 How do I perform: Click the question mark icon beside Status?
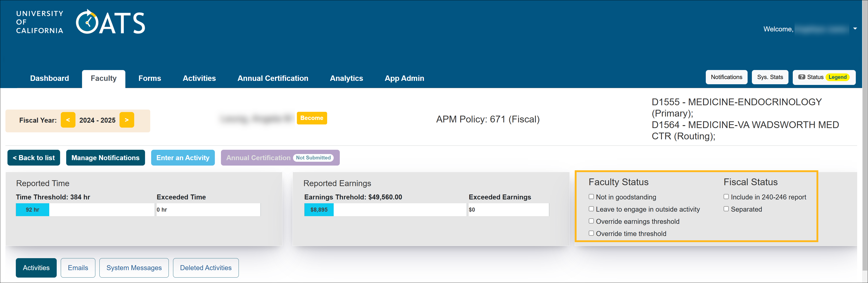tap(802, 77)
